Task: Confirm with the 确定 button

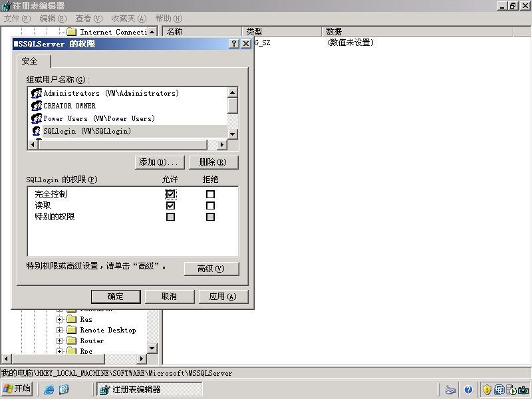Action: tap(116, 297)
